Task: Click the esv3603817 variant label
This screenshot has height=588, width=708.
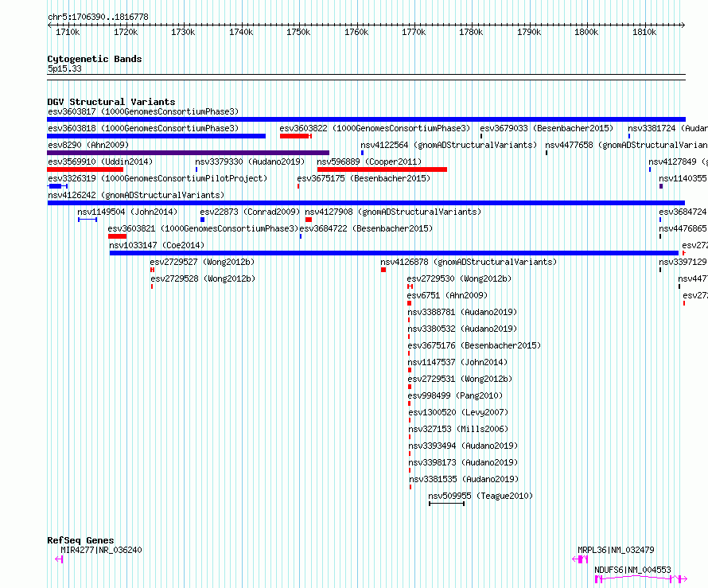Action: click(143, 111)
